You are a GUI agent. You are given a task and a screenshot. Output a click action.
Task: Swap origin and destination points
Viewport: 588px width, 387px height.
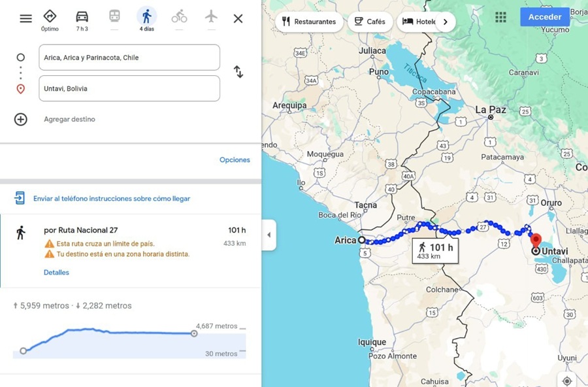(238, 72)
